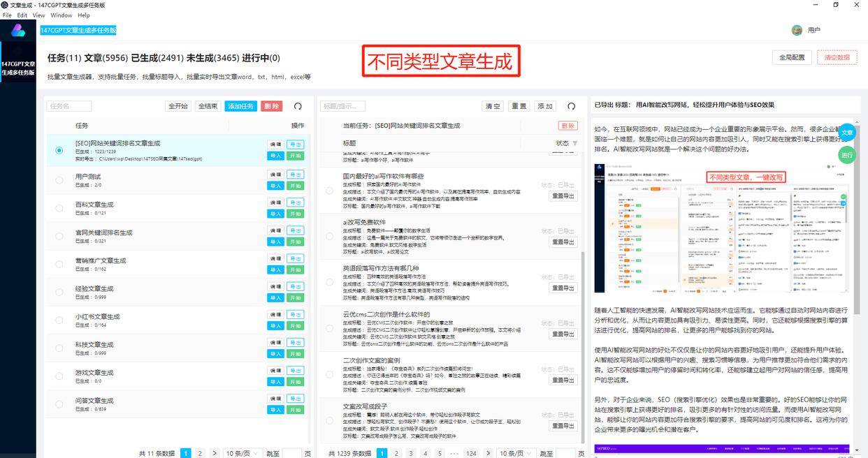The width and height of the screenshot is (868, 458).
Task: Open the 10条/页 dropdown under the task list
Action: coord(242,453)
